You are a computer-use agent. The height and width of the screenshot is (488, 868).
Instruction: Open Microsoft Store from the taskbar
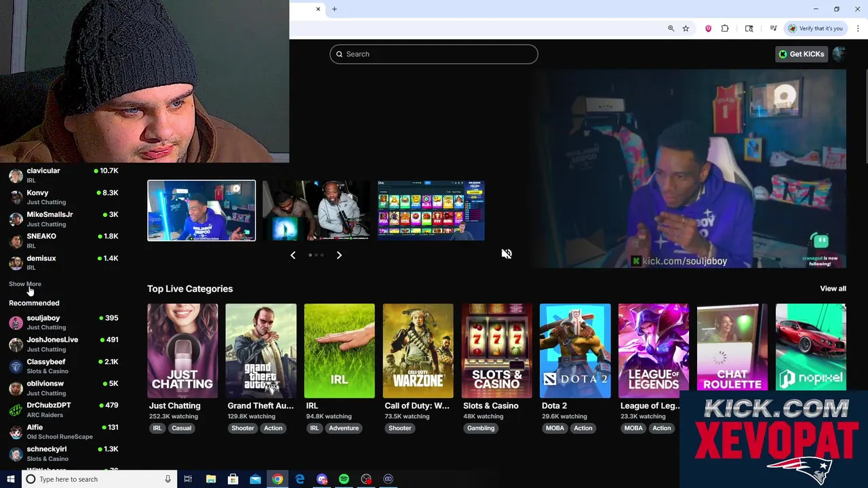coord(233,479)
